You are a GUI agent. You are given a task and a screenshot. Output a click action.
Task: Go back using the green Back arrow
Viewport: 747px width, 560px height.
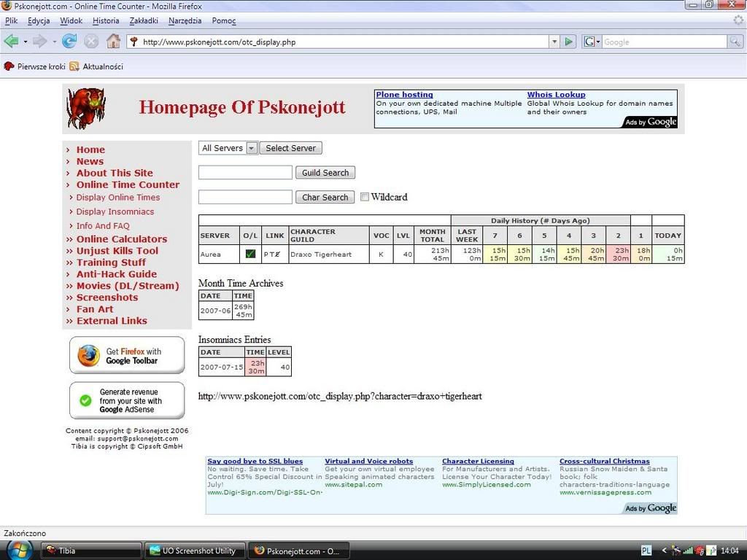pos(12,42)
